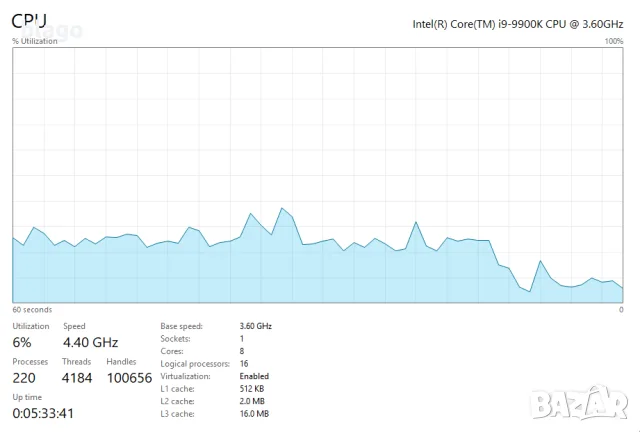Click the Logical processors value 16
Viewport: 640px width, 432px height.
click(x=244, y=363)
